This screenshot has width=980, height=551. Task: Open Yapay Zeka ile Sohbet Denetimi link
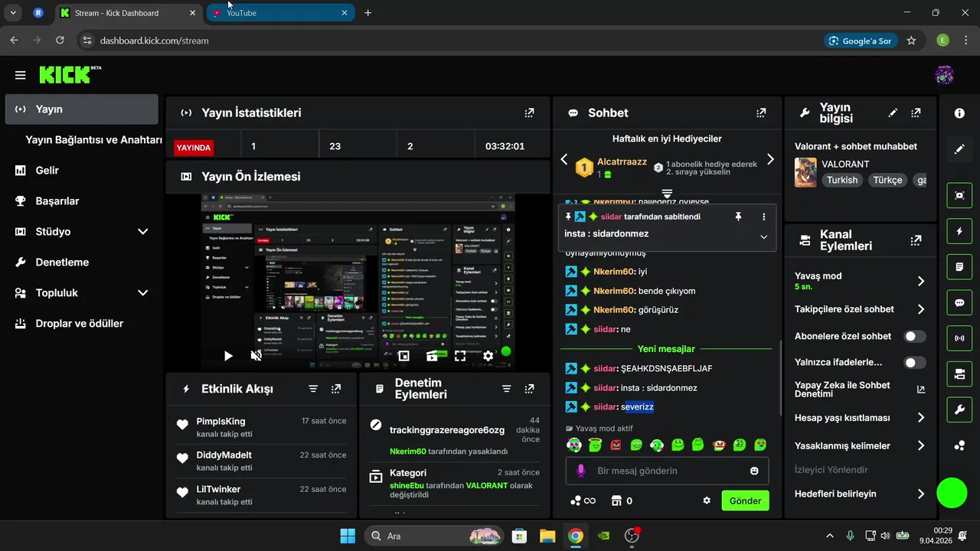[860, 389]
